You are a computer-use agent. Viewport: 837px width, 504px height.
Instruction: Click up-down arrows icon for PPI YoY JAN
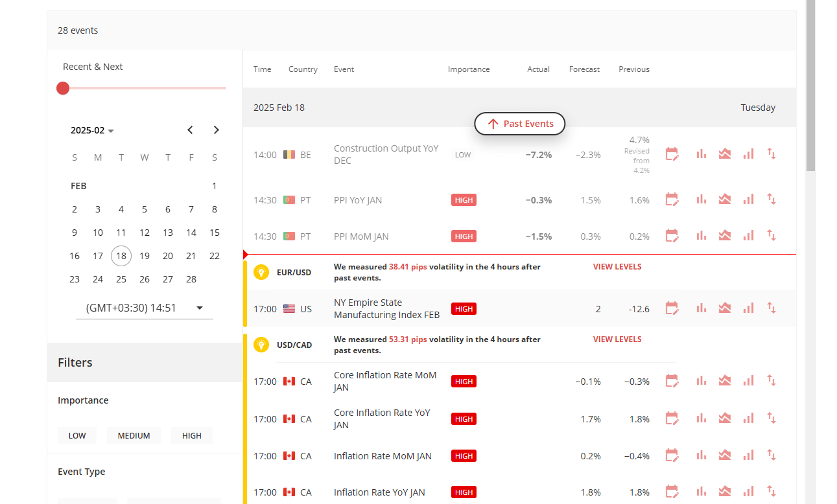coord(772,200)
